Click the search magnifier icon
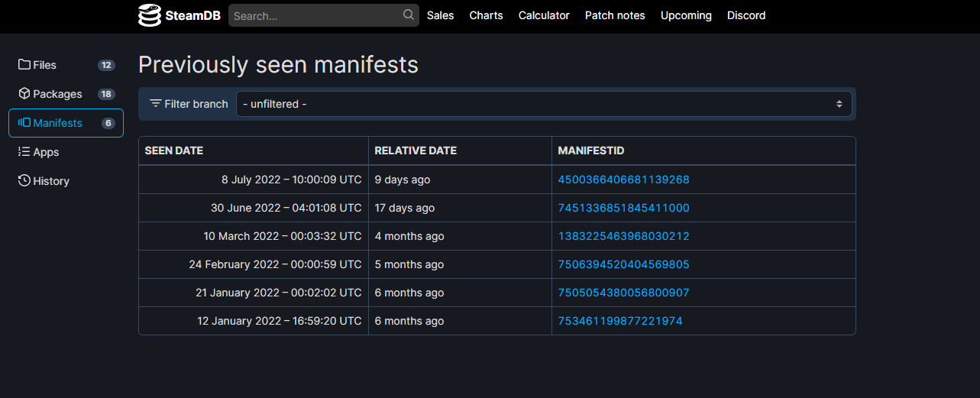 (x=409, y=15)
